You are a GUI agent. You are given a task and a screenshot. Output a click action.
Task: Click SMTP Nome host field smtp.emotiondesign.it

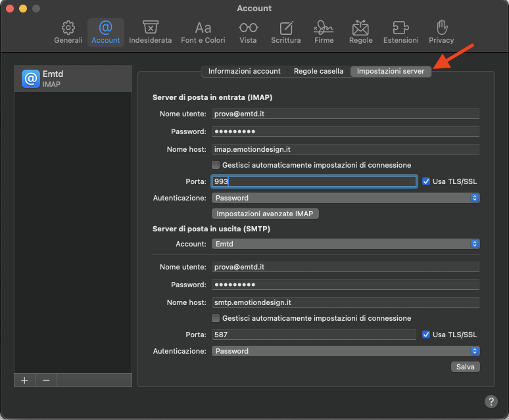(346, 302)
